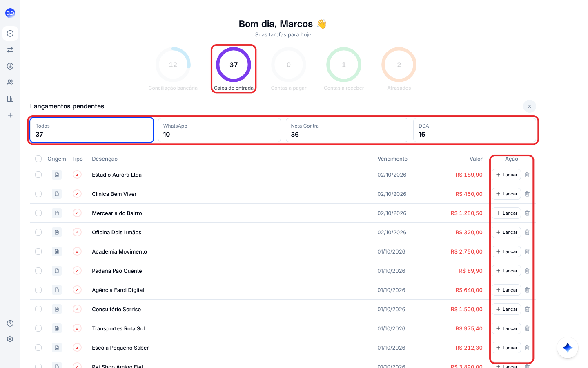588x368 pixels.
Task: Toggle the select-all checkbox in table header
Action: 38,159
